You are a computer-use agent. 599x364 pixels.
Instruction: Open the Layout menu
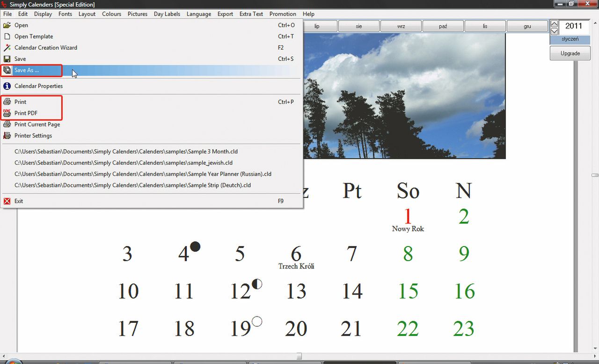[x=87, y=14]
